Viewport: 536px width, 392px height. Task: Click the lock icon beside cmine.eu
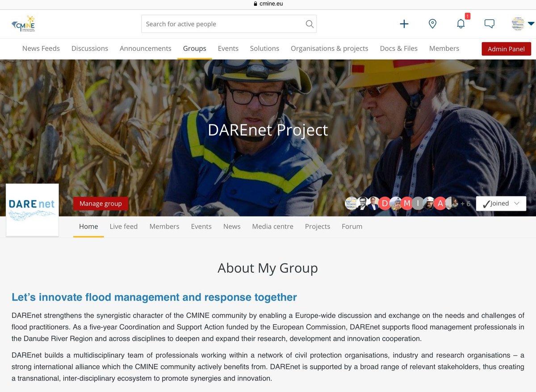pyautogui.click(x=255, y=4)
